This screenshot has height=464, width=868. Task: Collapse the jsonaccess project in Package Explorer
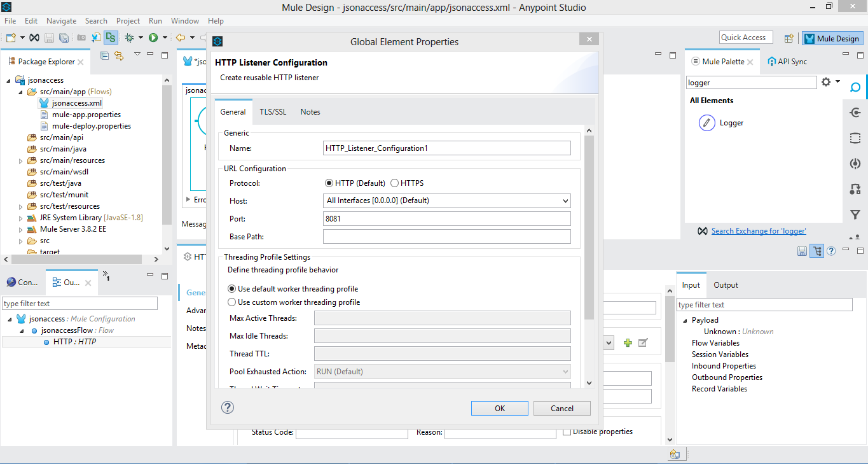point(8,80)
